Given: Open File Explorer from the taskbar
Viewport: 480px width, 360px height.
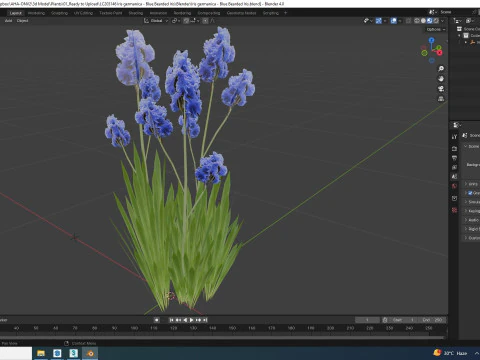Looking at the screenshot, I should pyautogui.click(x=41, y=353).
